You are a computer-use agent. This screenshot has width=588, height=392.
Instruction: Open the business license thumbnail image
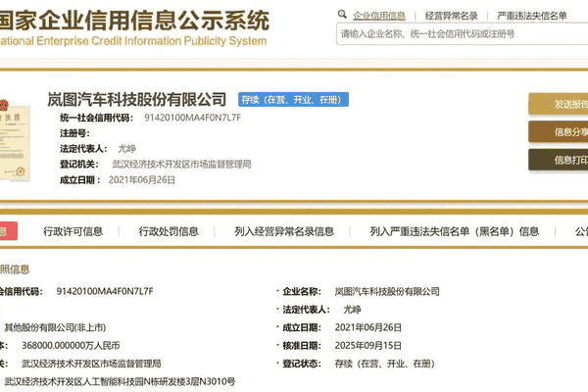pos(15,140)
